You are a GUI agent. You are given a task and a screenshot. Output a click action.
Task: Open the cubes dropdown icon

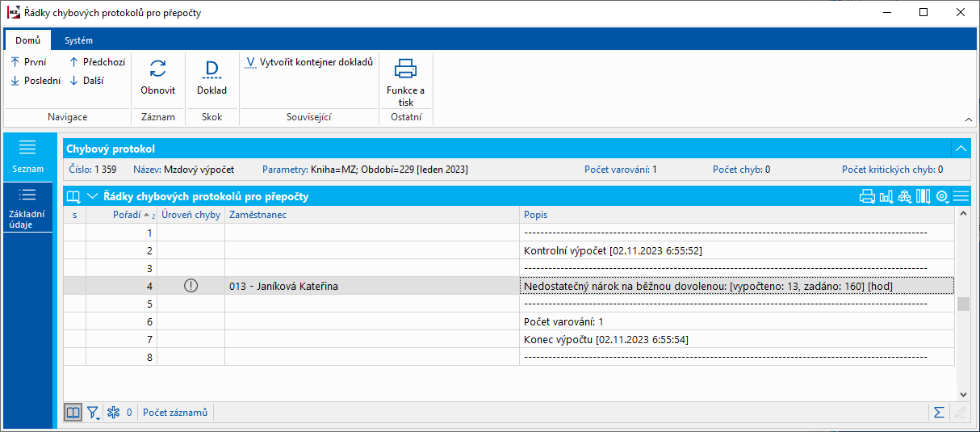click(904, 196)
